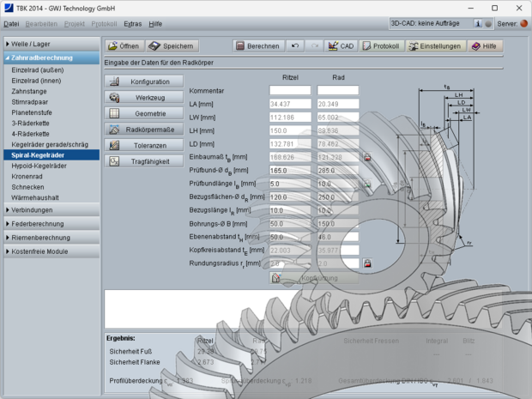532x399 pixels.
Task: Expand the Federberechnung section
Action: (50, 224)
